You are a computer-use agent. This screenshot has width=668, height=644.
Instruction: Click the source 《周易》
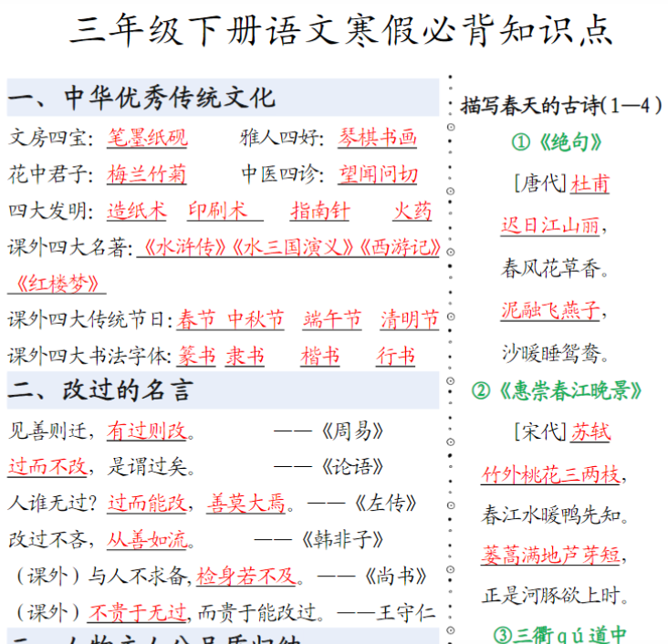pos(352,431)
